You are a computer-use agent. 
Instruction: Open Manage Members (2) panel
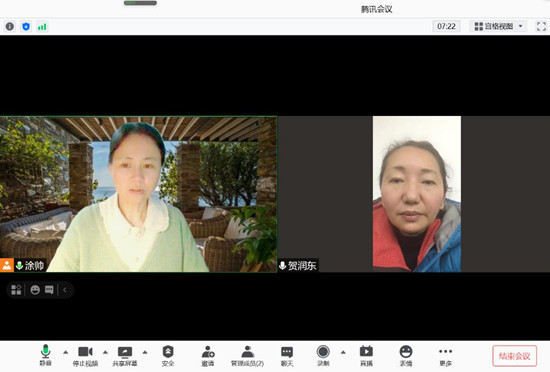click(x=248, y=356)
